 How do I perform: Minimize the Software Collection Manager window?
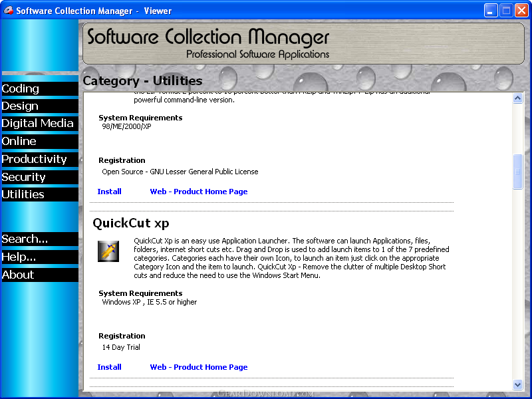tap(491, 11)
